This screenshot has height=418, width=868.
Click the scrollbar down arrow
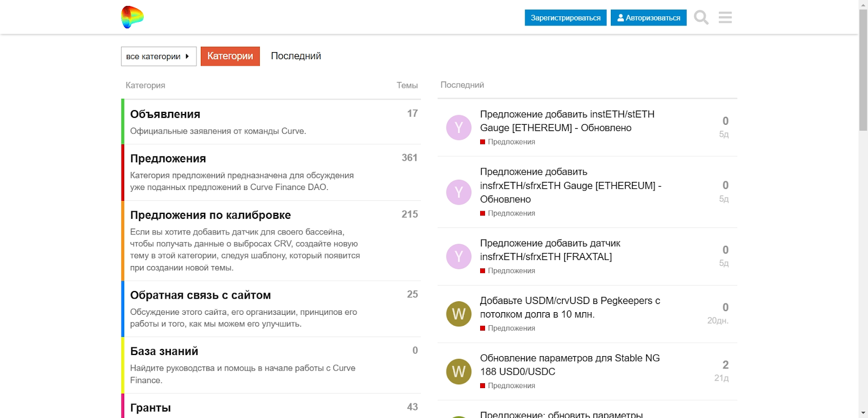pyautogui.click(x=863, y=413)
